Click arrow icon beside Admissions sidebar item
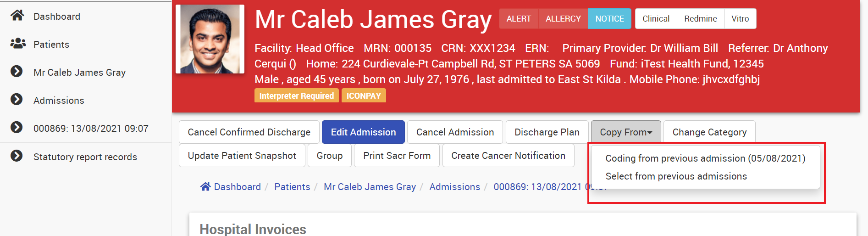 pos(17,100)
